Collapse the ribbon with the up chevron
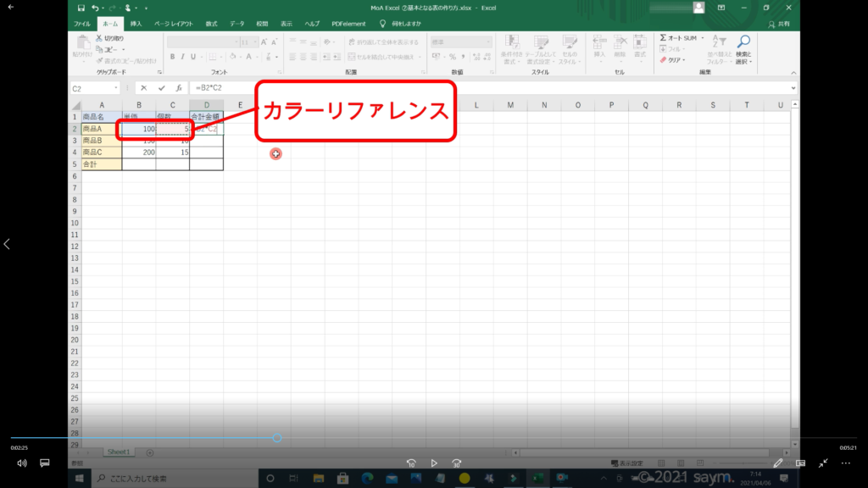This screenshot has width=868, height=488. [x=793, y=73]
